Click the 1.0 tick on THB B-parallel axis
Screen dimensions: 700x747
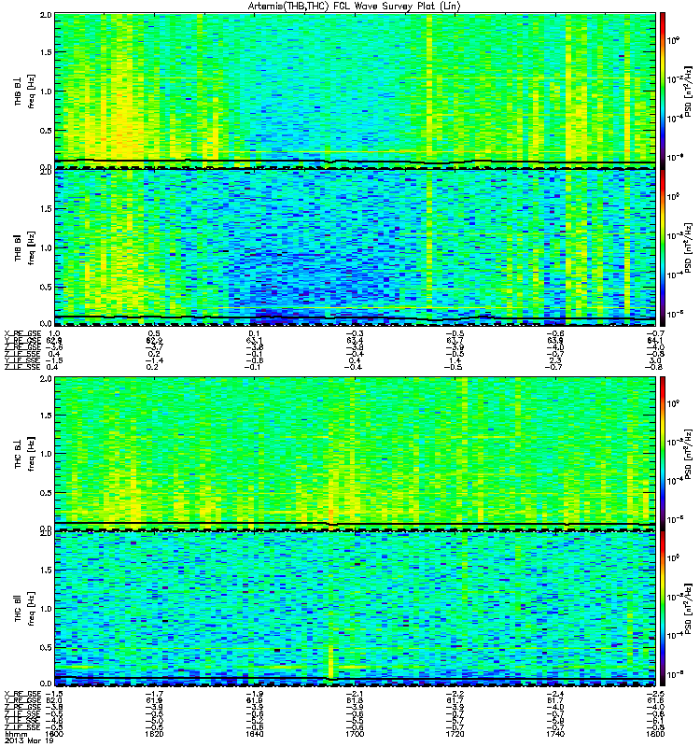click(x=46, y=247)
